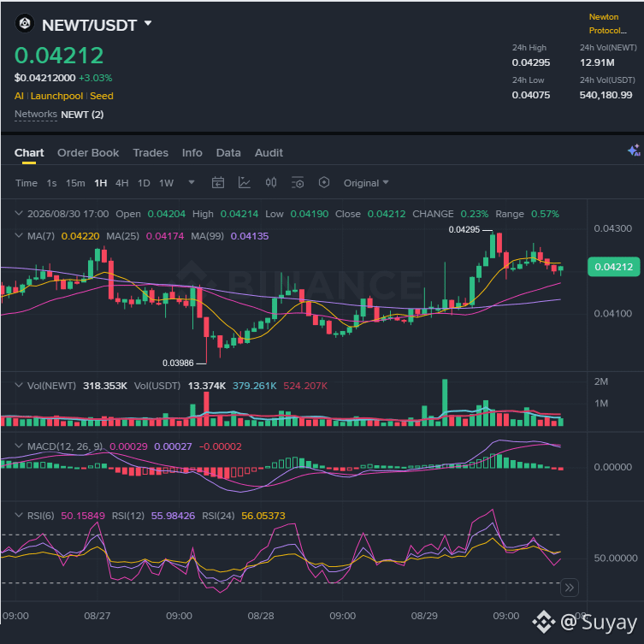The height and width of the screenshot is (644, 644).
Task: Select the 4H interval
Action: 122,183
